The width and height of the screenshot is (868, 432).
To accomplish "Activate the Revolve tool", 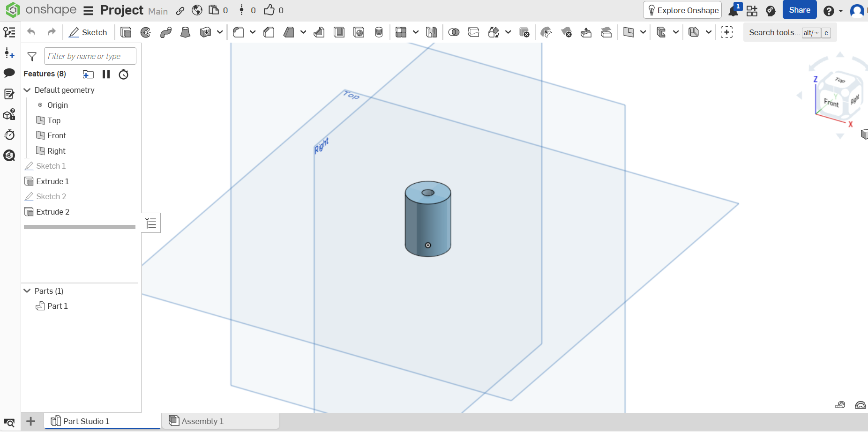I will [x=146, y=32].
